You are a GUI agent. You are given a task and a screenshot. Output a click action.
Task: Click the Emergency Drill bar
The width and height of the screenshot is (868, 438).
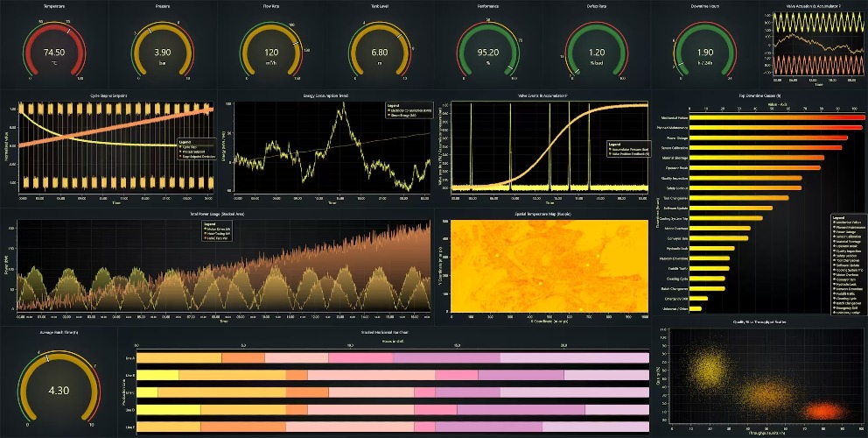[x=698, y=299]
